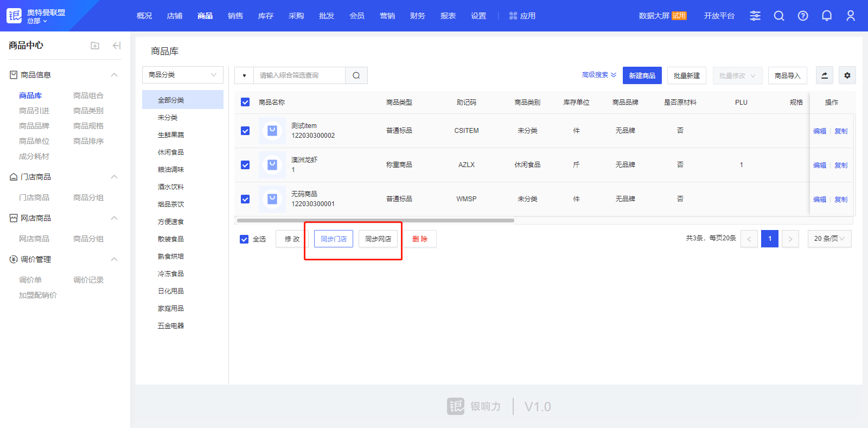Open the 库存 menu in top navigation
Viewport: 868px width, 428px height.
coord(266,16)
